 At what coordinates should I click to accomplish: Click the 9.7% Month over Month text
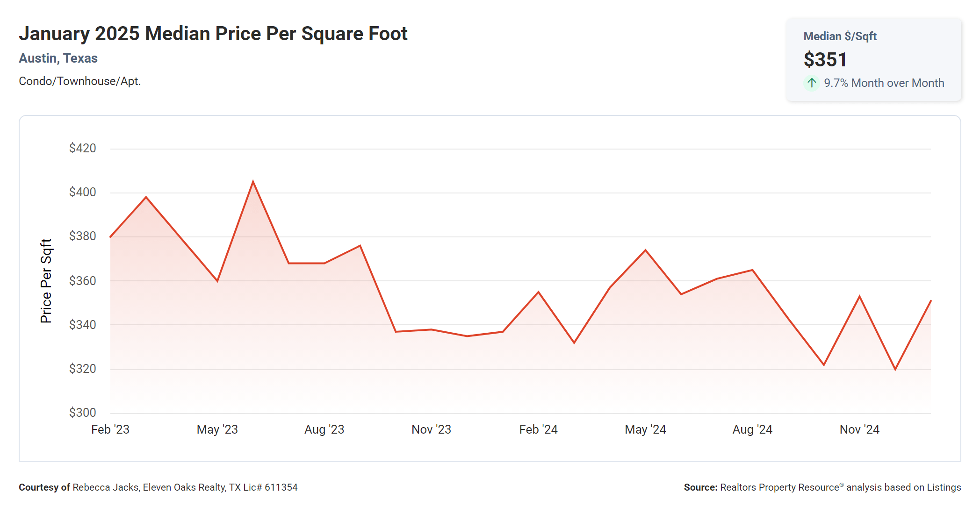[884, 83]
